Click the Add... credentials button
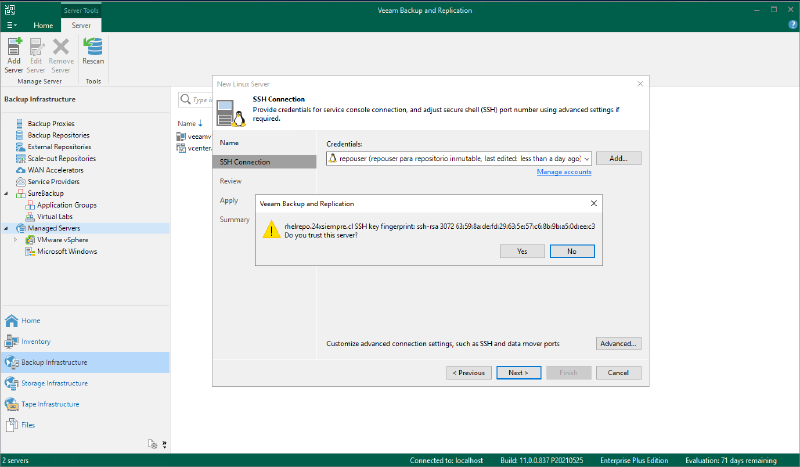800x467 pixels. click(618, 159)
